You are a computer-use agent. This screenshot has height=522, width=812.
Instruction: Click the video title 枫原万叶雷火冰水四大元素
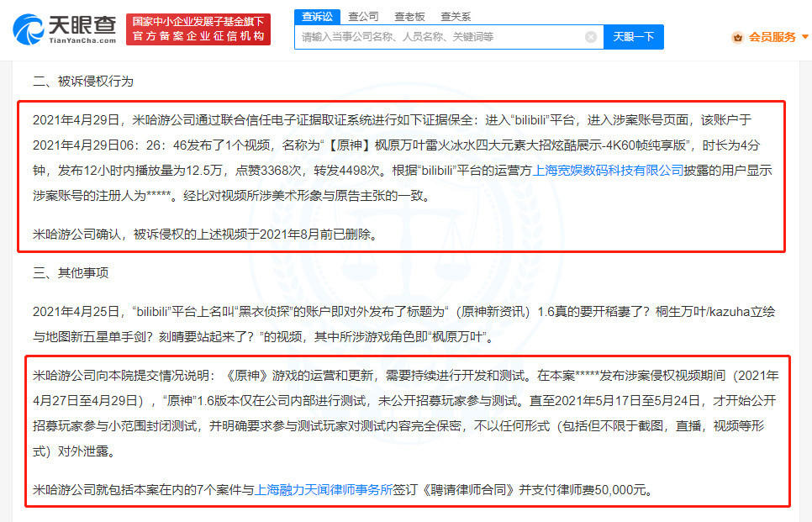(450, 145)
